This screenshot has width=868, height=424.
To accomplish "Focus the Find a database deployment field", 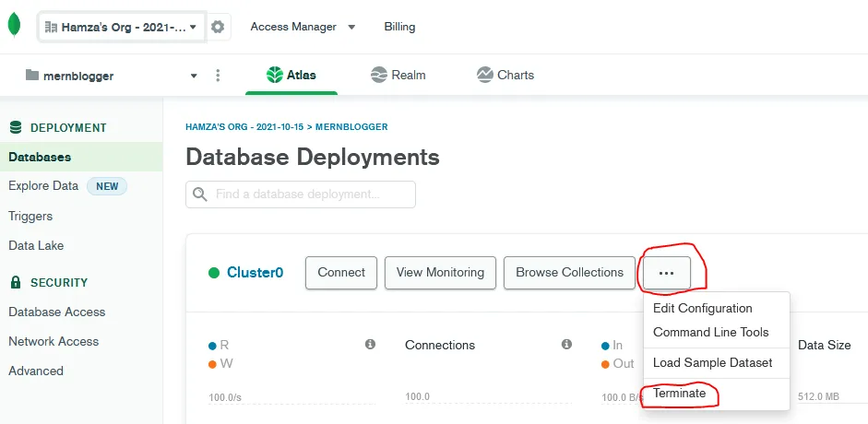I will (x=310, y=194).
